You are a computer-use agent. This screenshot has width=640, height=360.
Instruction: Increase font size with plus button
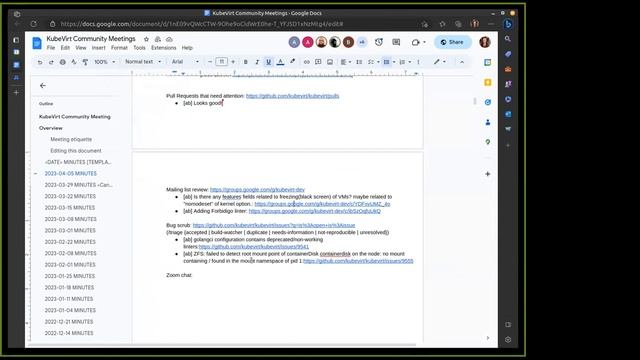coord(233,62)
